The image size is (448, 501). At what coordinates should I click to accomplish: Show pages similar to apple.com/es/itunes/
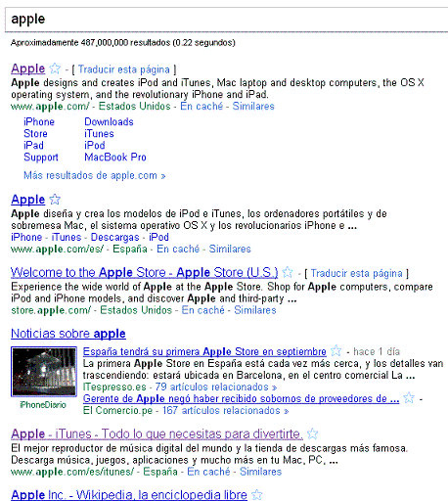[x=260, y=472]
